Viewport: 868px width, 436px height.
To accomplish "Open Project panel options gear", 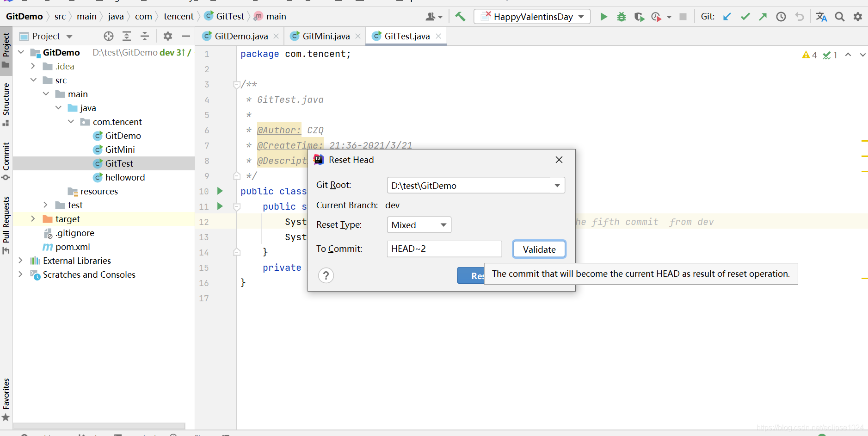I will 168,36.
